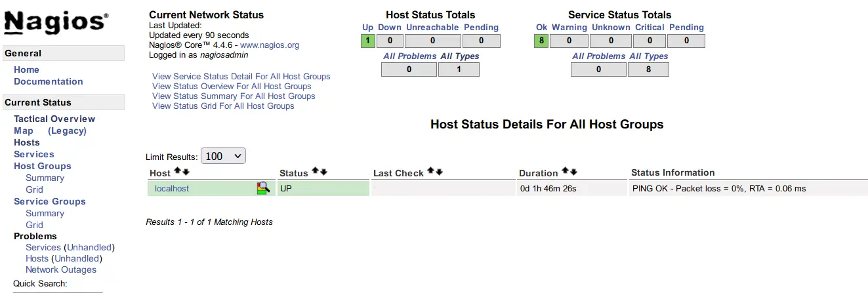Sort Host column ascending with up arrow
Image resolution: width=868 pixels, height=293 pixels.
coord(177,172)
